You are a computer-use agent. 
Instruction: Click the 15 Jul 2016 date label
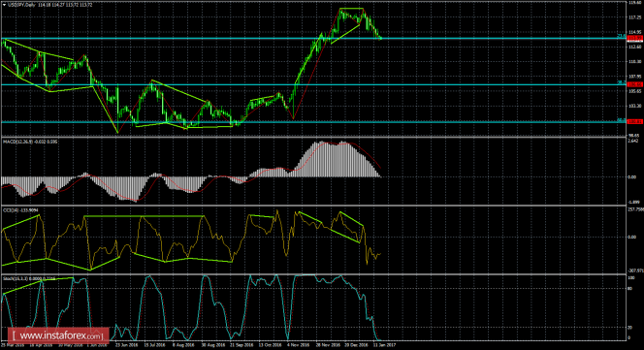(155, 345)
